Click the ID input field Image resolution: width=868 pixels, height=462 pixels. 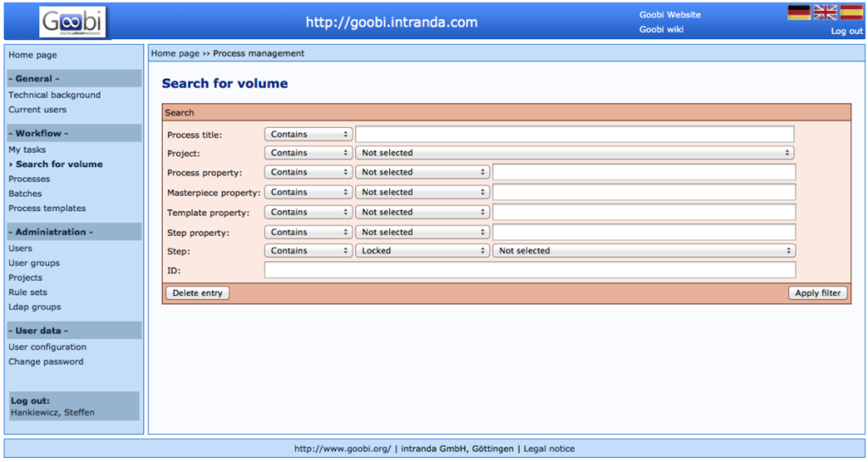[530, 270]
